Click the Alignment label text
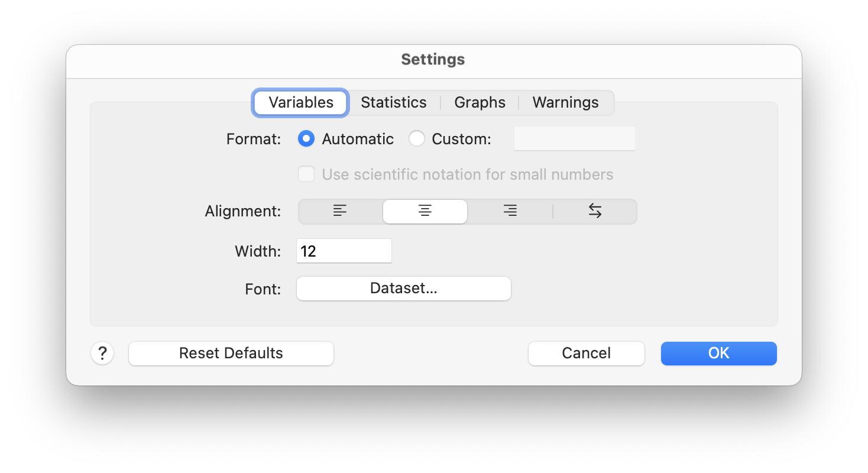This screenshot has width=868, height=473. [x=242, y=211]
